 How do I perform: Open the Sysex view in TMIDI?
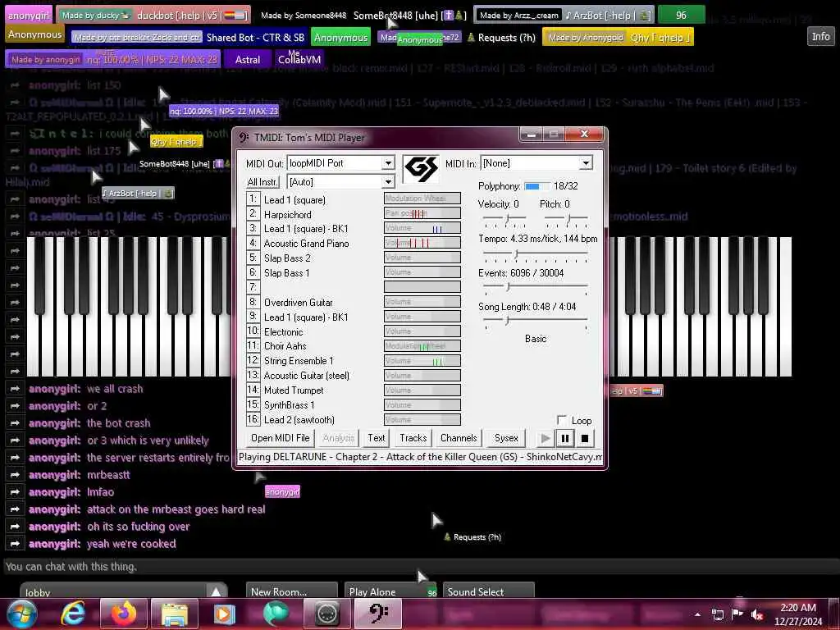click(x=506, y=438)
